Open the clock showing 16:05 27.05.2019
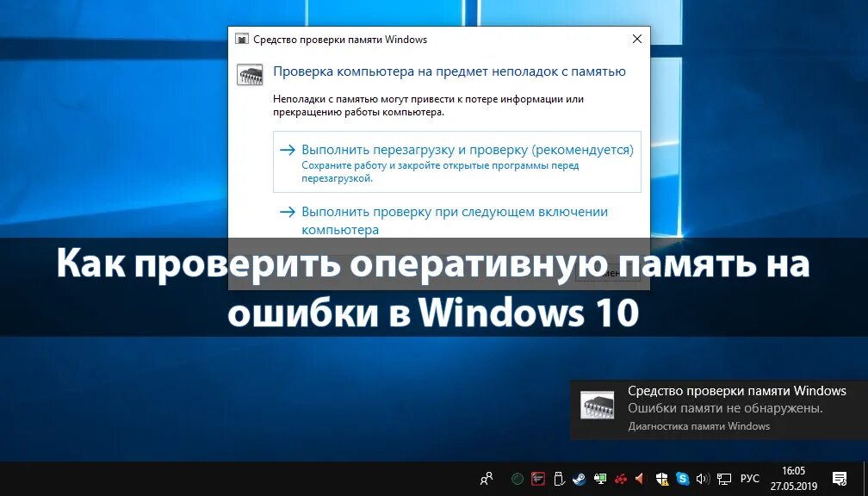 [793, 479]
